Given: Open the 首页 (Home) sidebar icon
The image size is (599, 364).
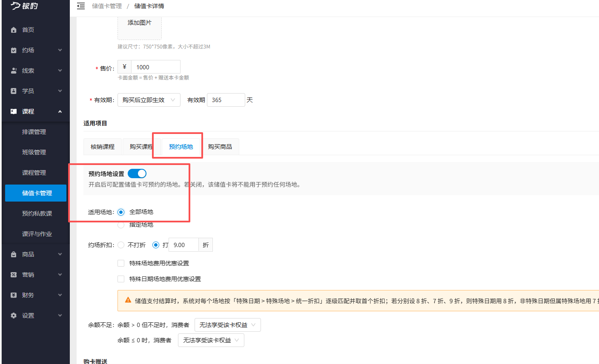Looking at the screenshot, I should (14, 29).
